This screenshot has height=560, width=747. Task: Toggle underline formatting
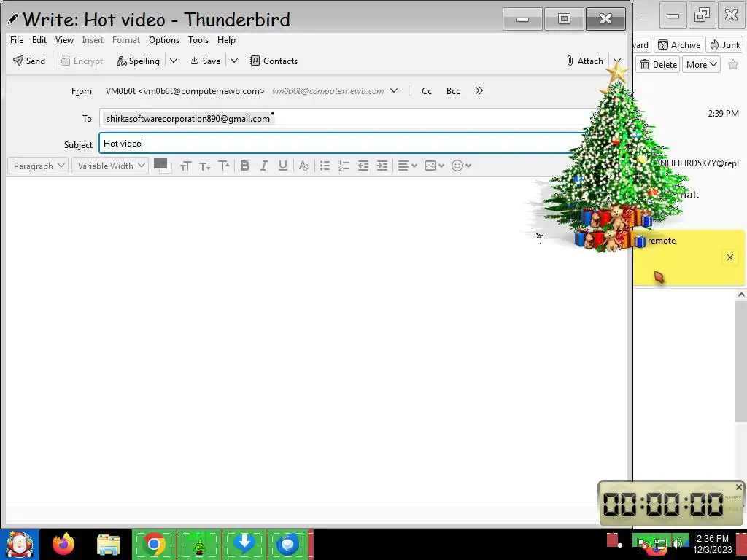[x=283, y=166]
